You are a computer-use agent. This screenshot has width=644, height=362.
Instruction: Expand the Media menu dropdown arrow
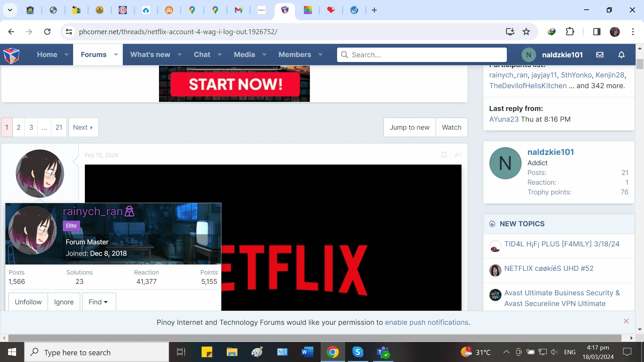[x=264, y=55]
